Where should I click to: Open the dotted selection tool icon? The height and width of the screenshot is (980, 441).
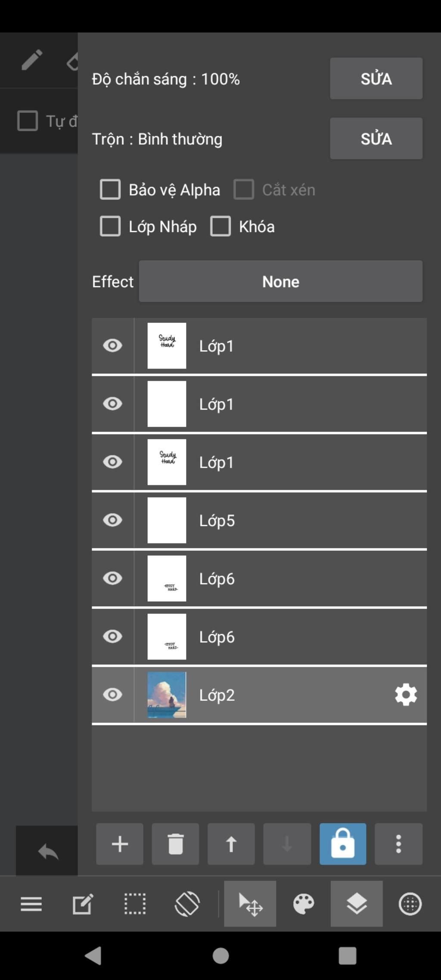pos(135,903)
